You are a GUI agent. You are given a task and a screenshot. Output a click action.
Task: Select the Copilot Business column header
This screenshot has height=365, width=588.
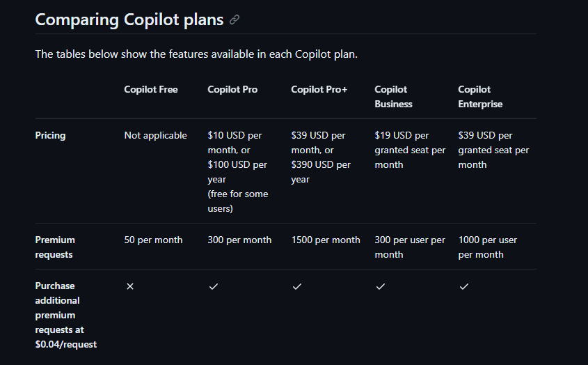393,96
